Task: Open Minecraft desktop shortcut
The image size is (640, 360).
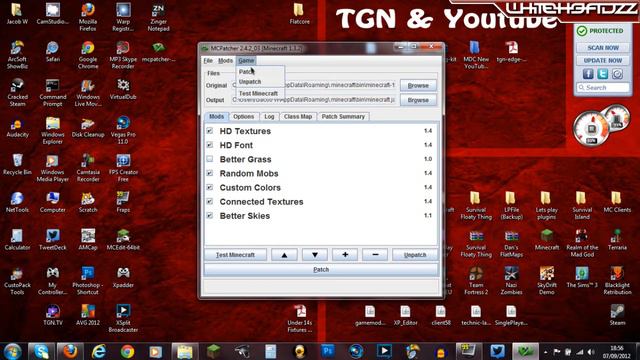Action: [x=547, y=240]
